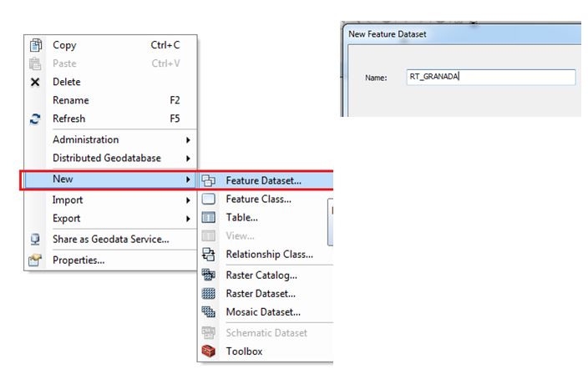This screenshot has height=369, width=588.
Task: Click the Refresh arrows icon
Action: [36, 119]
